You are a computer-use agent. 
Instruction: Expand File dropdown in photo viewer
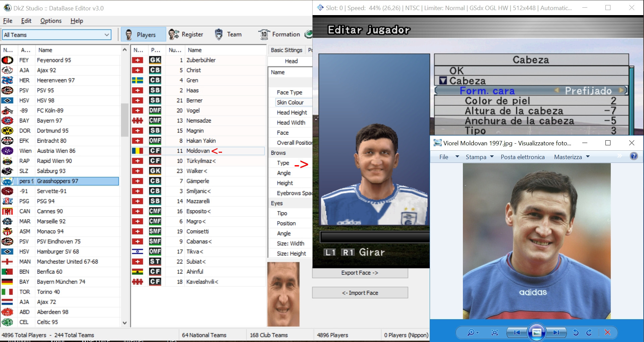[x=457, y=157]
